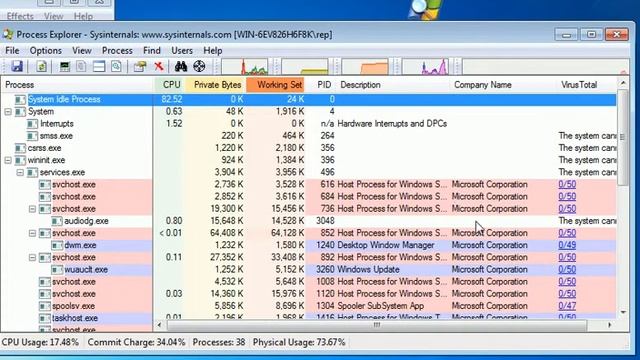This screenshot has height=360, width=640.
Task: Click the horizontal scrollbar left arrow
Action: (160, 325)
